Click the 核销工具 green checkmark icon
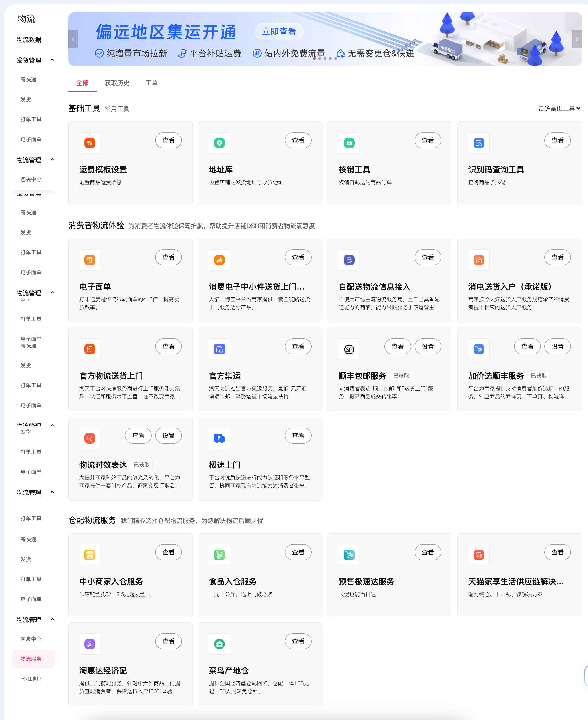 click(x=349, y=143)
